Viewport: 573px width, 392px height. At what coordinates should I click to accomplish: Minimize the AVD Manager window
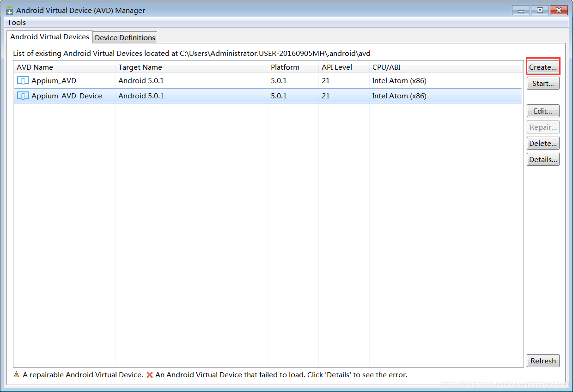click(x=521, y=10)
